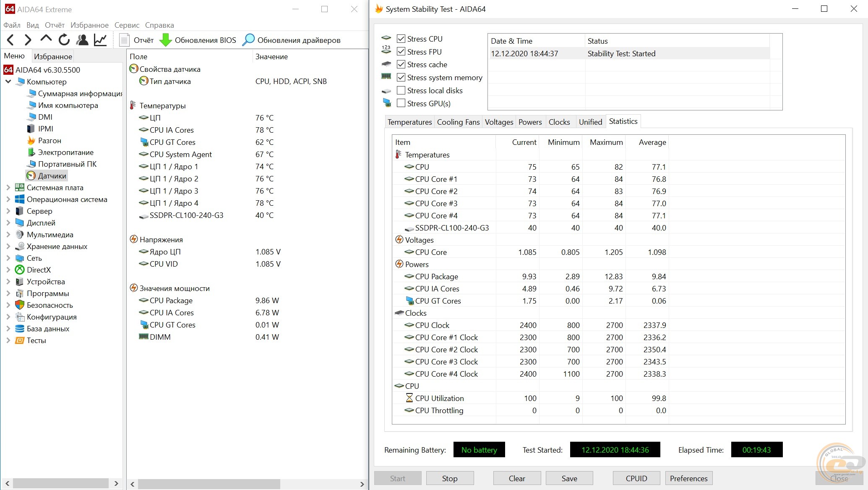Click the Clear button

point(517,478)
